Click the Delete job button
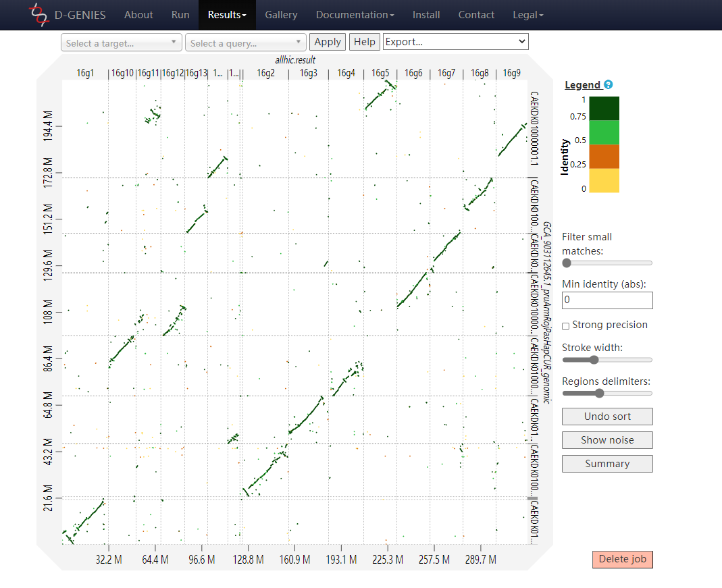Image resolution: width=722 pixels, height=588 pixels. coord(622,559)
